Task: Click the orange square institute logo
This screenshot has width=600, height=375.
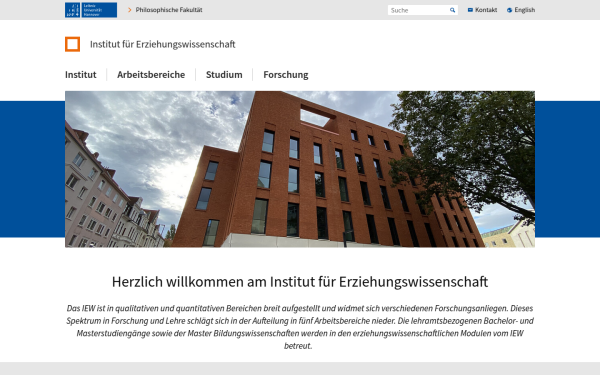Action: click(72, 44)
